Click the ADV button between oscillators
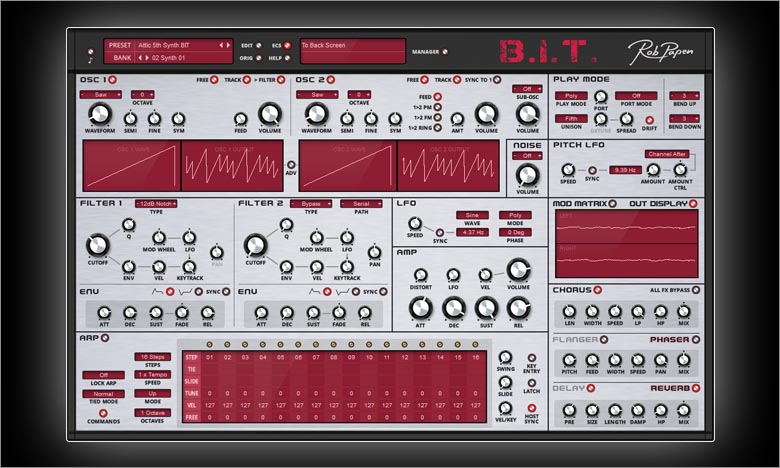The image size is (780, 468). (x=291, y=165)
